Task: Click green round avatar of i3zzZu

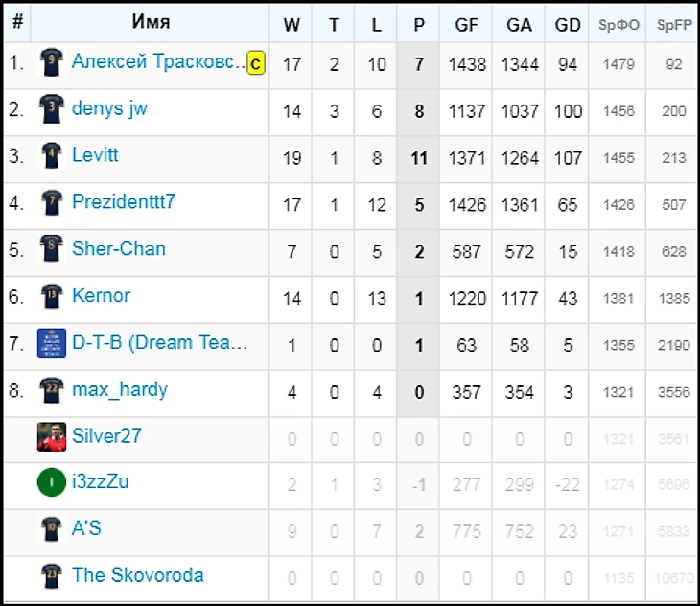Action: (x=50, y=482)
